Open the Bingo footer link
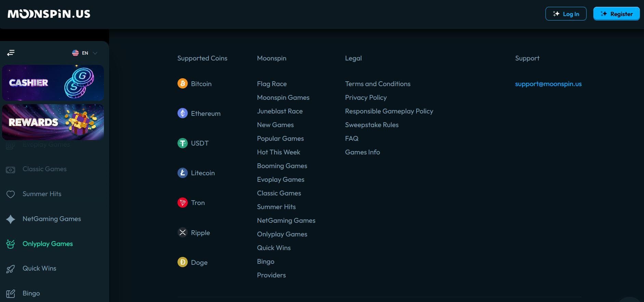 point(265,261)
